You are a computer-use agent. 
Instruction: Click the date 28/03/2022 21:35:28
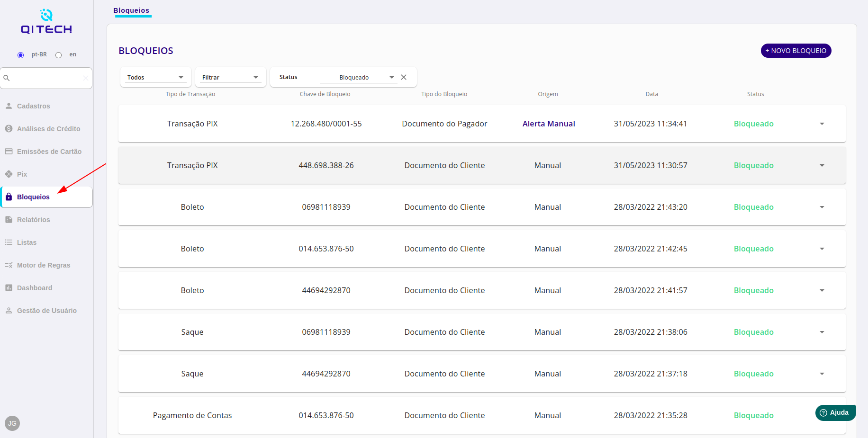pyautogui.click(x=651, y=415)
